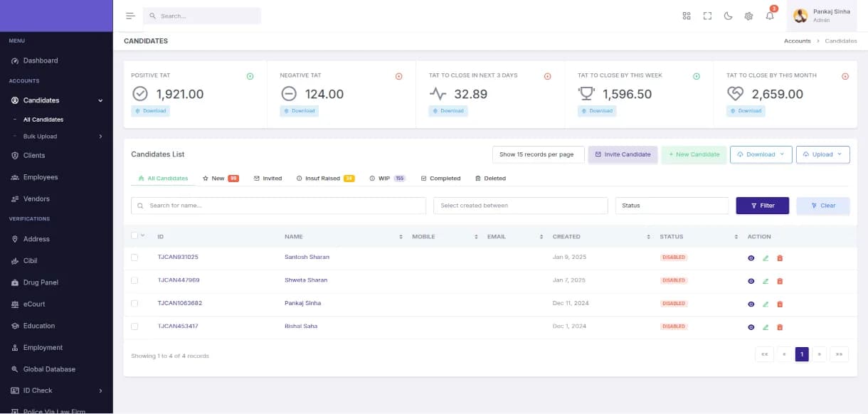868x414 pixels.
Task: Open the Download dropdown button
Action: [x=761, y=154]
